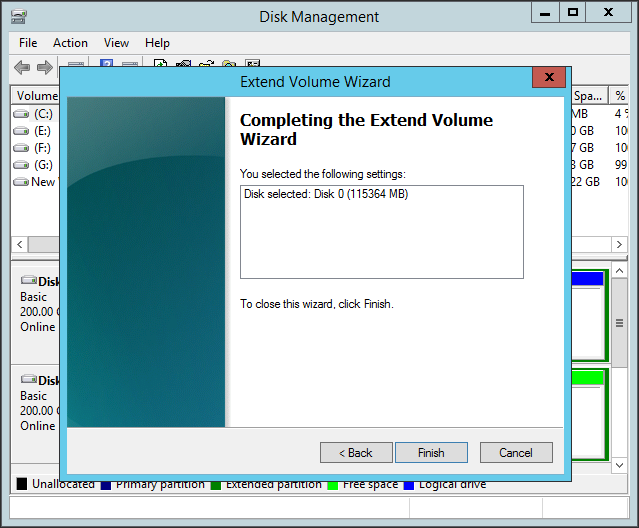Click the green Extended partition legend swatch
The height and width of the screenshot is (528, 639).
pos(216,485)
